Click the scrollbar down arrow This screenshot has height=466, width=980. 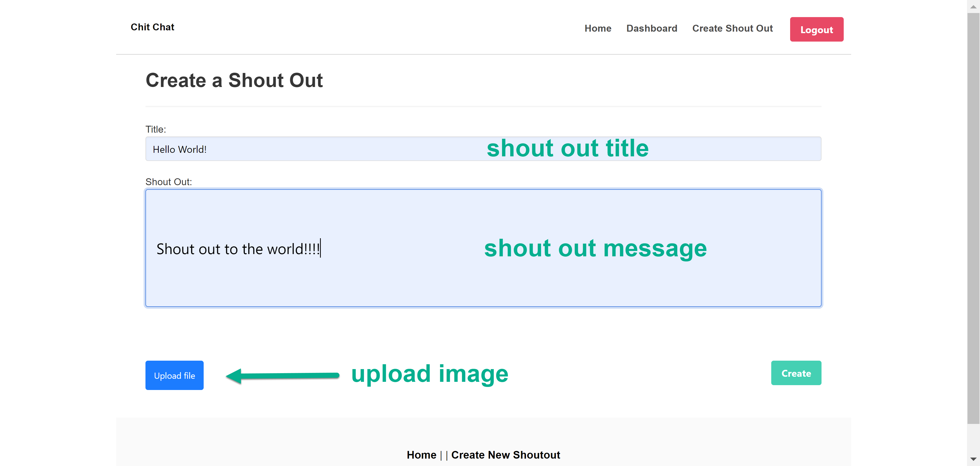coord(973,459)
